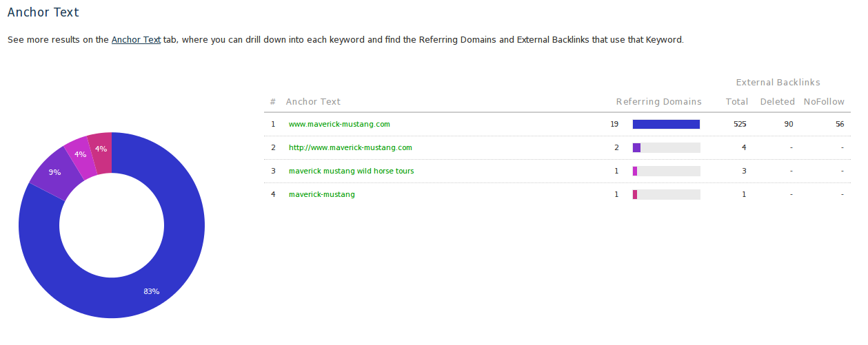Open the Anchor Text tab link
868x345 pixels.
pyautogui.click(x=136, y=40)
